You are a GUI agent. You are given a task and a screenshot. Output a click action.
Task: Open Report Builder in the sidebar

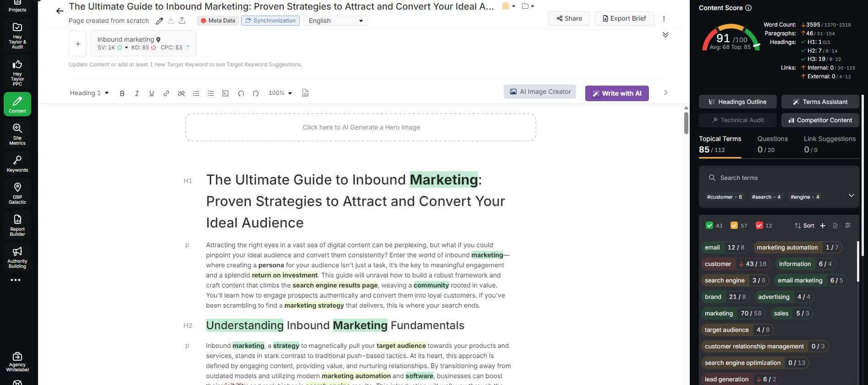(17, 225)
